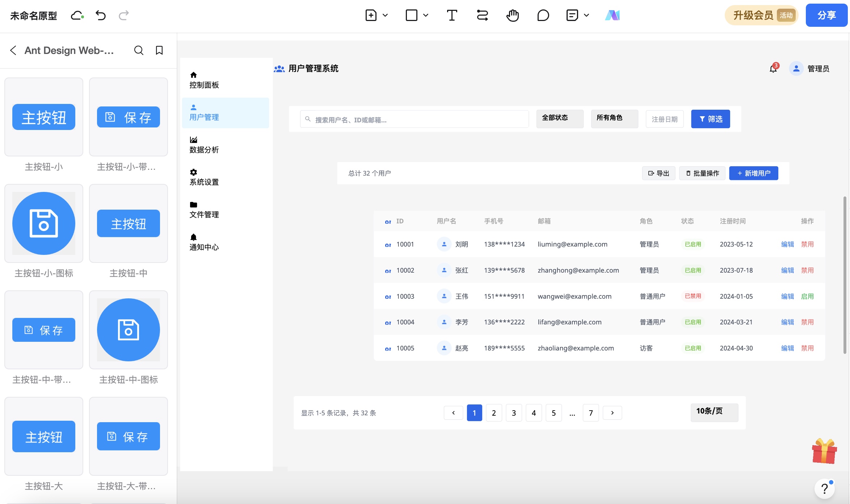Screen dimensions: 850x504
Task: Select the 主按钮-中-图标 round icon thumbnail
Action: [129, 330]
